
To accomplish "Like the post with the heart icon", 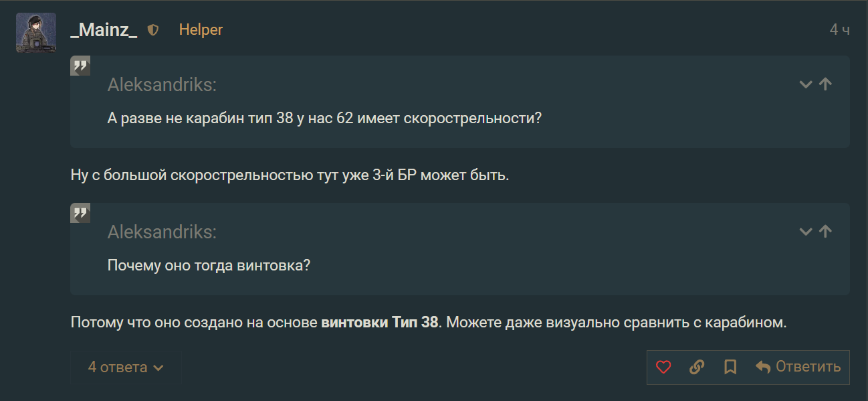I will [x=663, y=367].
